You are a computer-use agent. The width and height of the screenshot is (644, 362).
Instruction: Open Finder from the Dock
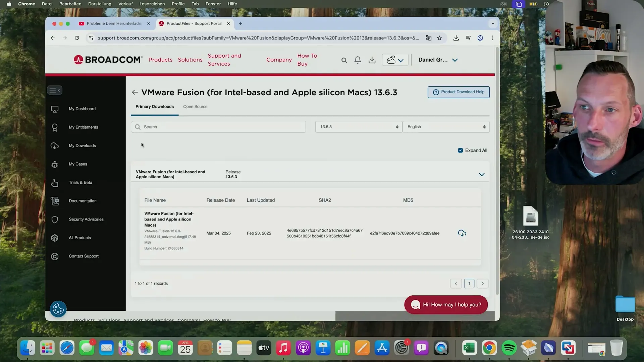tap(28, 348)
